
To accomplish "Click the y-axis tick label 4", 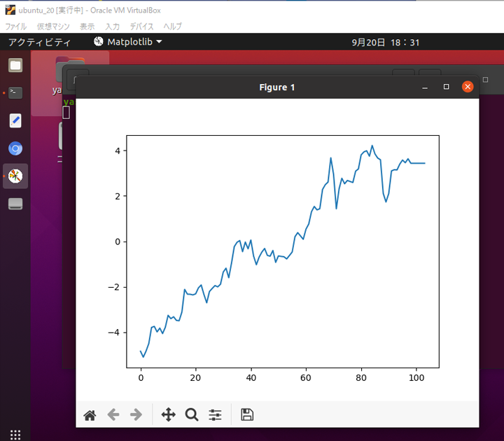I will tap(118, 150).
